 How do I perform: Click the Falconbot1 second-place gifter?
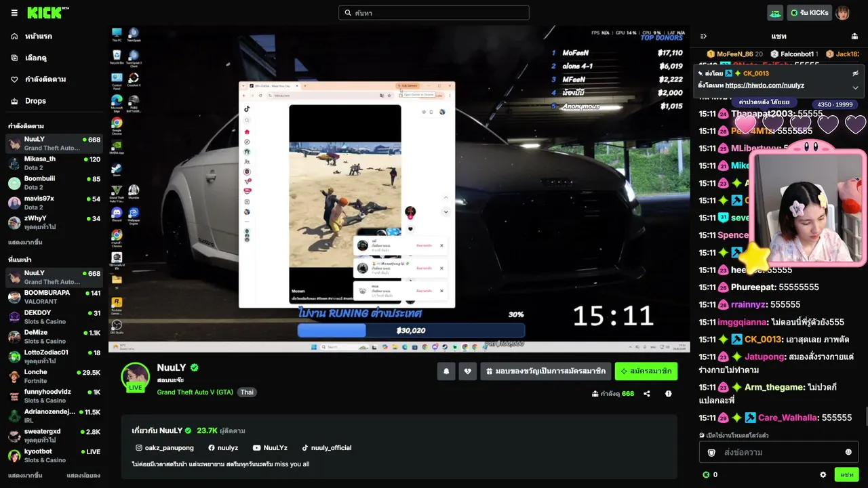point(794,54)
